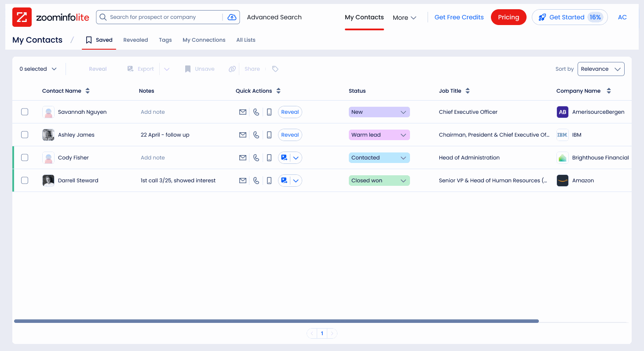
Task: Open Contacted status dropdown
Action: click(379, 158)
